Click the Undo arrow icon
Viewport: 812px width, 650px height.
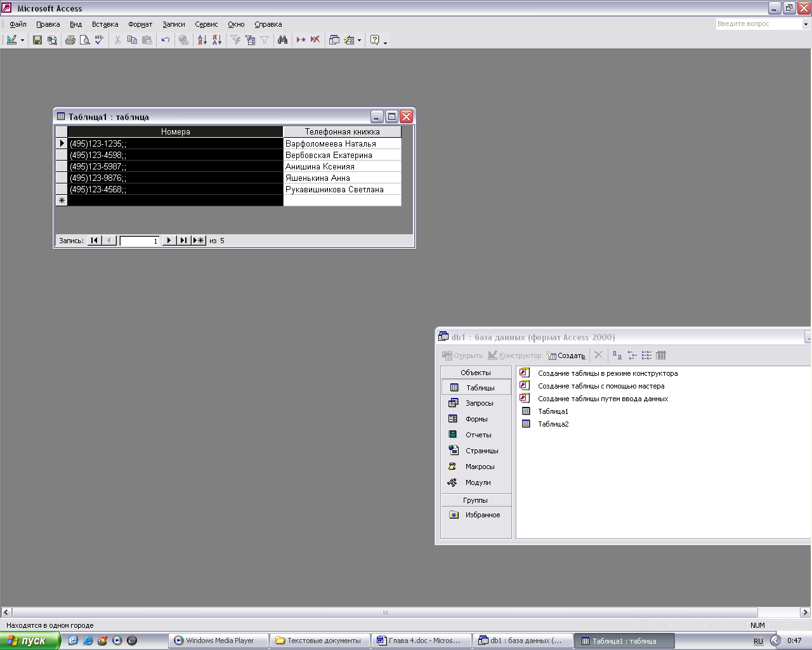[166, 40]
